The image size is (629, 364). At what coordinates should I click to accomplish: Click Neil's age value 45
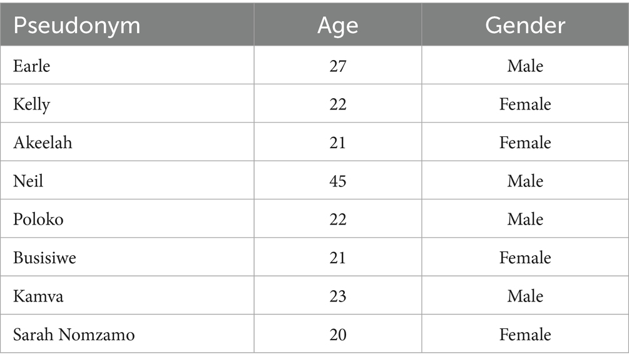click(x=338, y=181)
